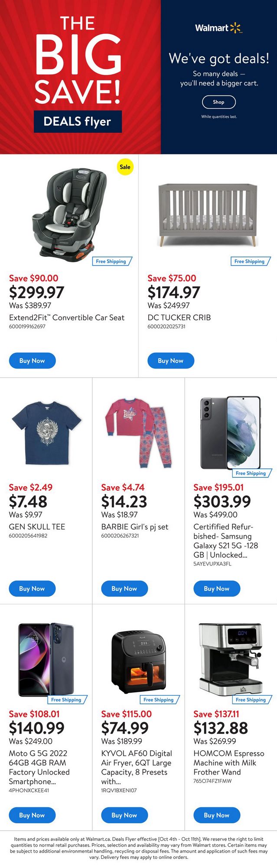Buy the Extend2Fit Convertible Car Seat
Viewport: 277px width, 868px height.
(x=32, y=361)
